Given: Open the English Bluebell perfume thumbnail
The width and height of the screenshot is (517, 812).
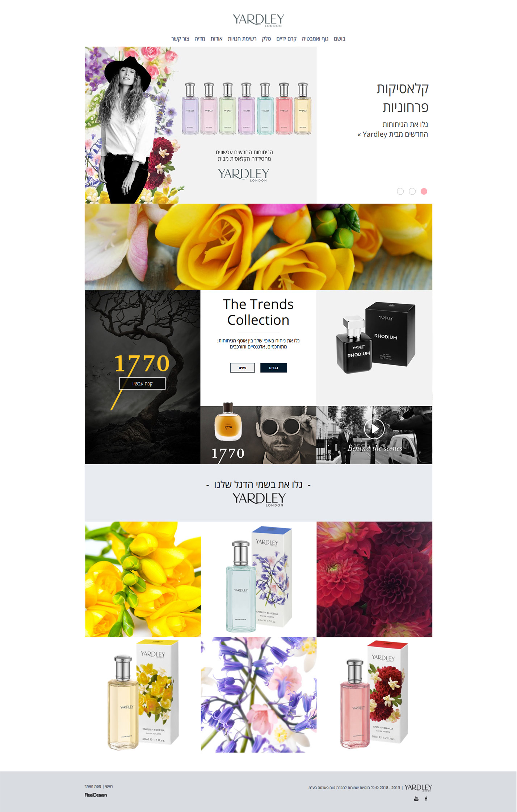Looking at the screenshot, I should [258, 579].
